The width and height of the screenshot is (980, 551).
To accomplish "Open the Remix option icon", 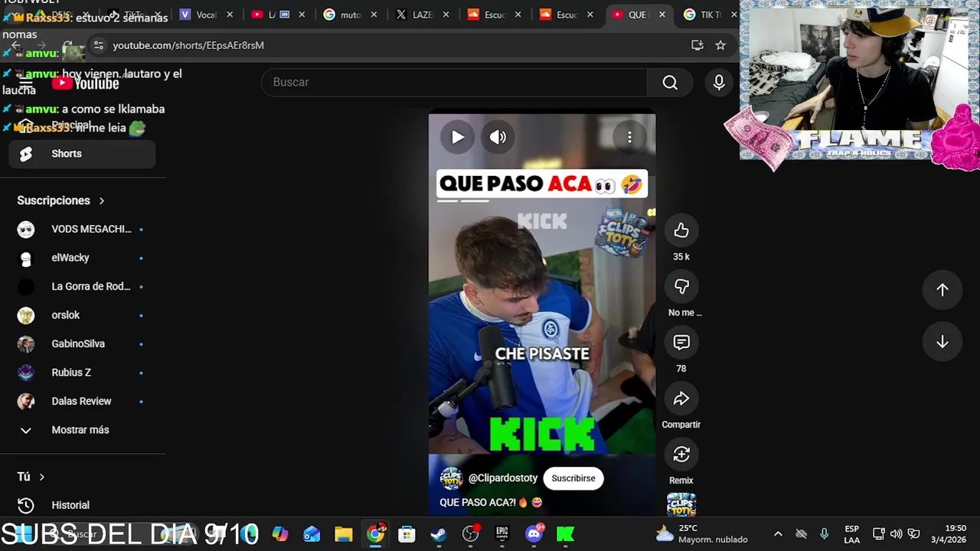I will 681,454.
